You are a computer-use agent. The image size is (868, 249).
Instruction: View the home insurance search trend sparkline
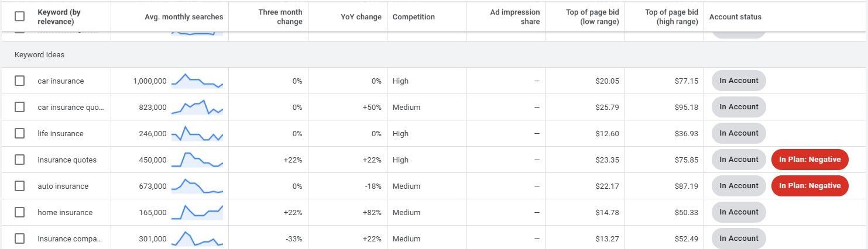coord(197,213)
